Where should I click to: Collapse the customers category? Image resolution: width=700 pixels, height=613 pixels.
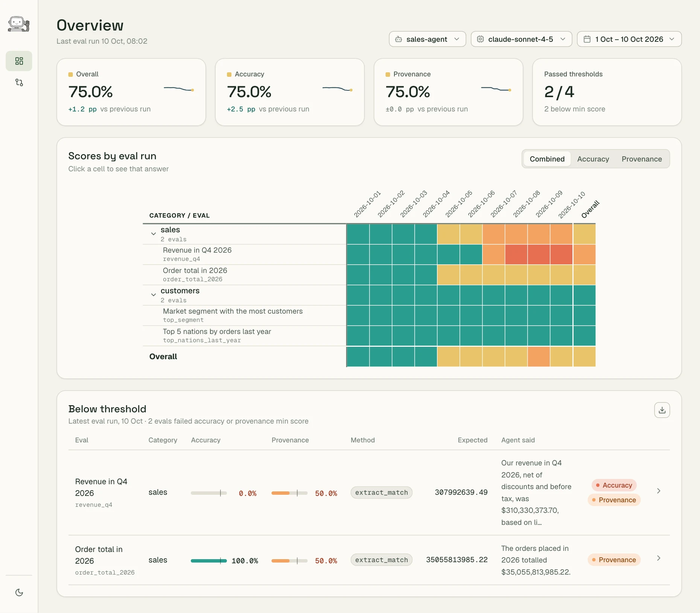click(154, 295)
